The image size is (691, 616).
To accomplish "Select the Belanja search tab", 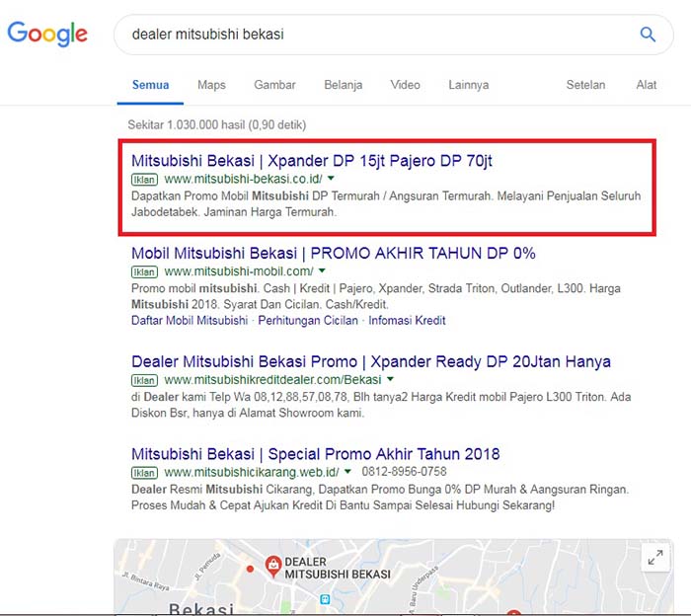I will click(343, 85).
